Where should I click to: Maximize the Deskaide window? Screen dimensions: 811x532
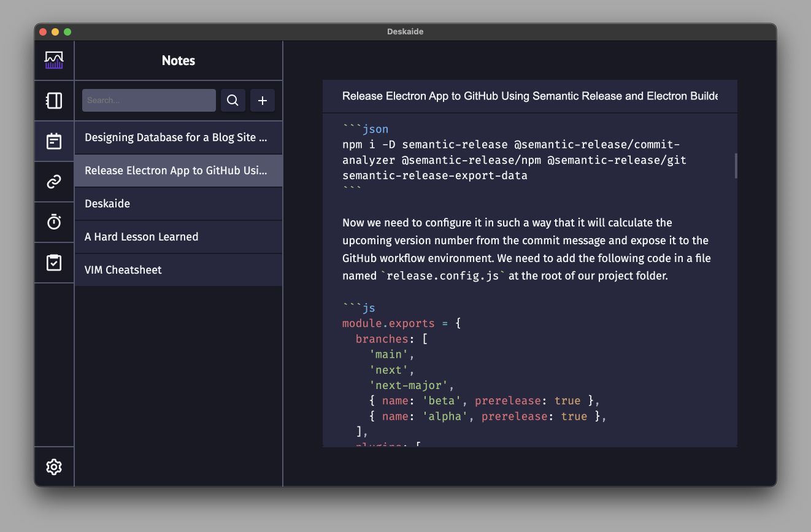[x=67, y=32]
